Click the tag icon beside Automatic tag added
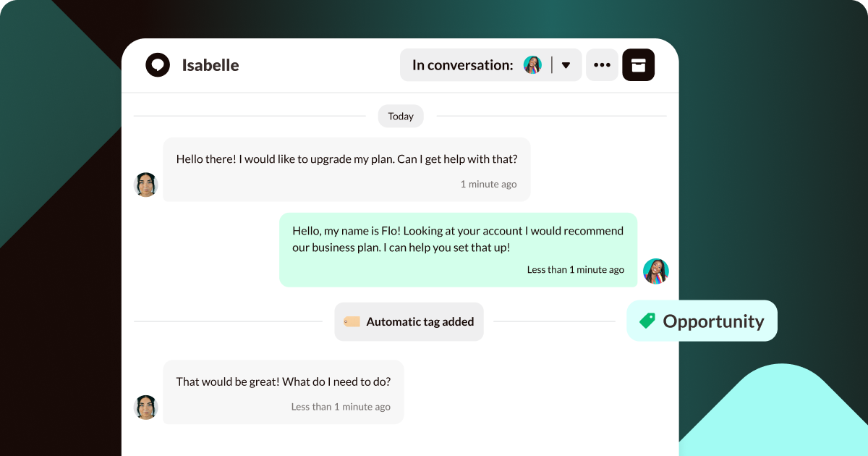Screen dimensions: 868x456 [352, 321]
